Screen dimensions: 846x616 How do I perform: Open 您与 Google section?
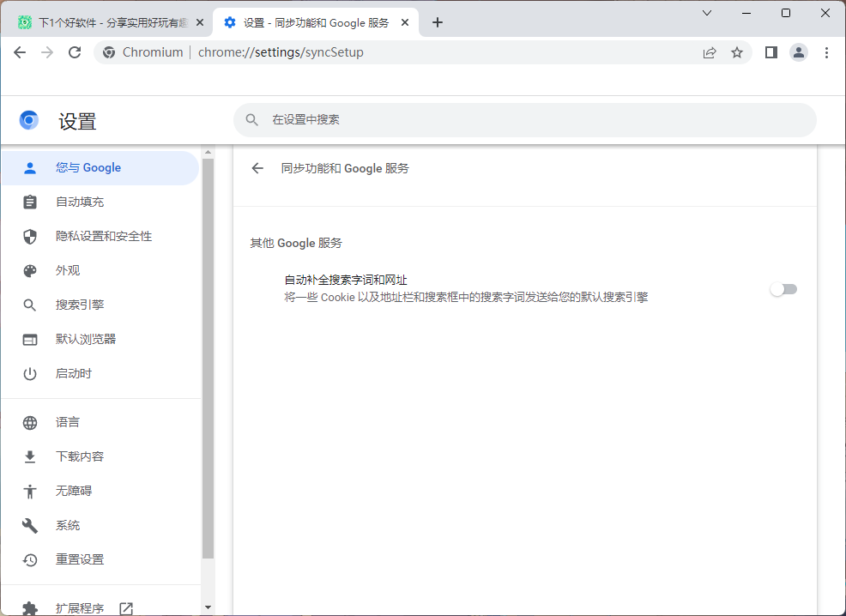100,168
